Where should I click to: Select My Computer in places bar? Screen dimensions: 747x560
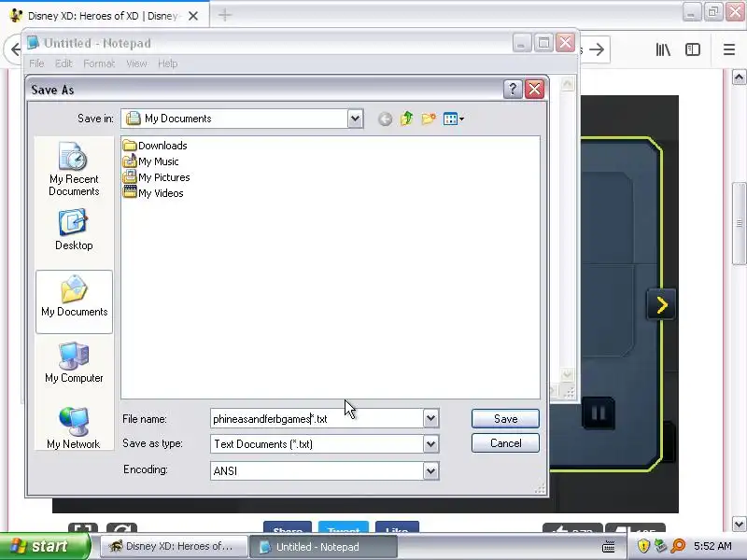pos(74,362)
